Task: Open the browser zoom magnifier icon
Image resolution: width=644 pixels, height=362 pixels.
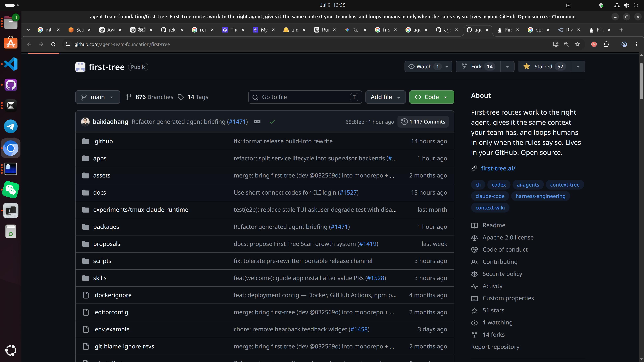Action: pyautogui.click(x=566, y=44)
